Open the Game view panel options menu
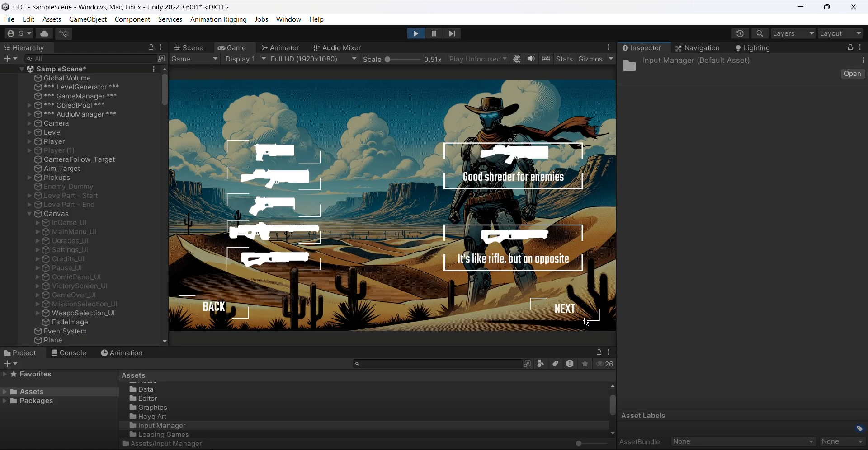 coord(609,47)
